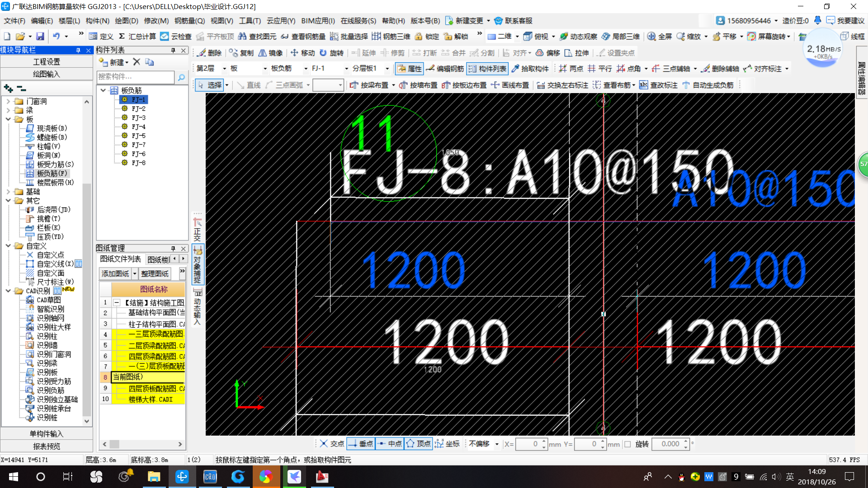Screen dimensions: 868x488
Task: Delete component with X icon in 构件列表
Action: click(137, 62)
